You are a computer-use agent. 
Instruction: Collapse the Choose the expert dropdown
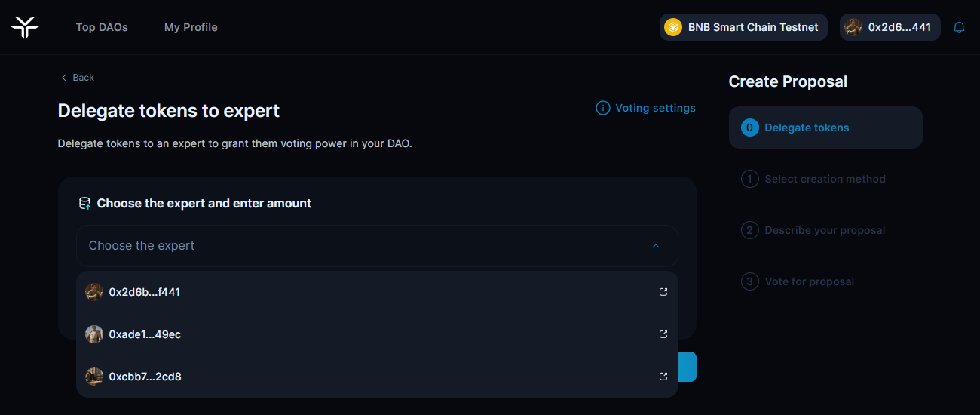tap(655, 246)
